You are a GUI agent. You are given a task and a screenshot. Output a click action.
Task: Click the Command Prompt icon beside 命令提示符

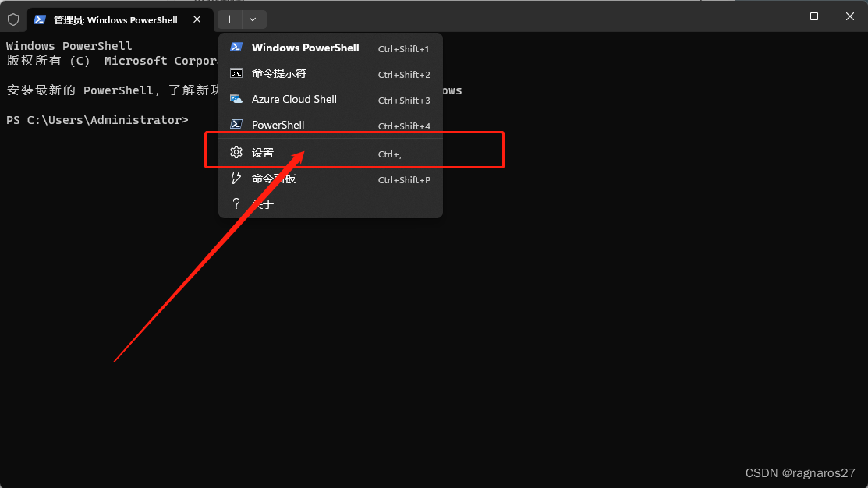(x=236, y=73)
